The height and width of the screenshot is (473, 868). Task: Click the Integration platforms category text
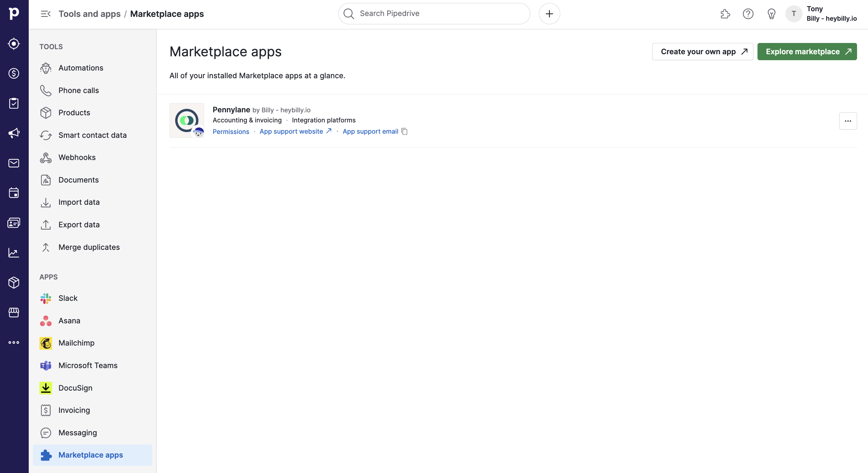coord(324,120)
